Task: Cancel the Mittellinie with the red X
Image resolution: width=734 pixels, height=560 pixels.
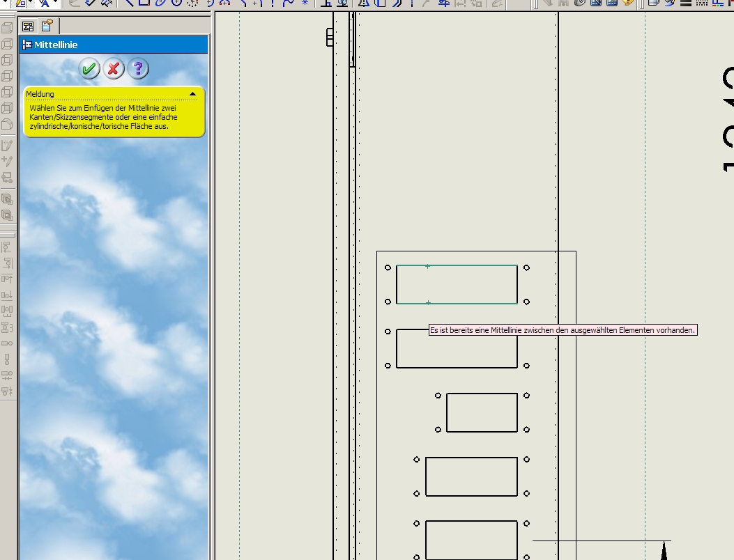Action: [114, 68]
